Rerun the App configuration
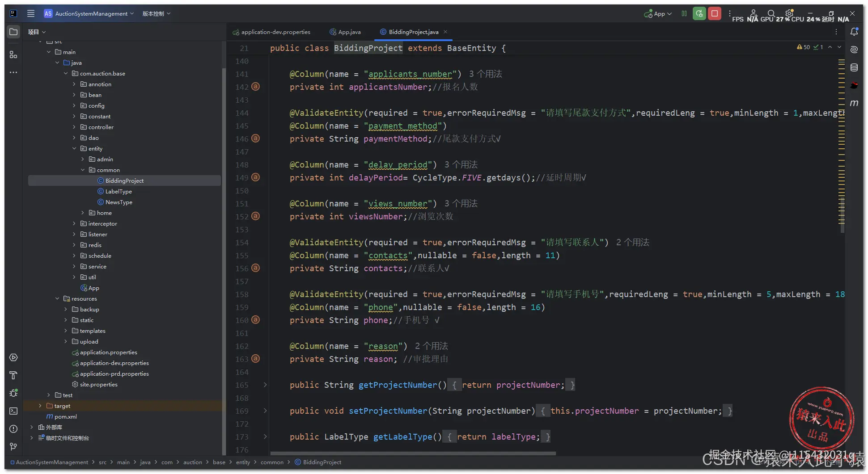The width and height of the screenshot is (868, 474). tap(699, 13)
